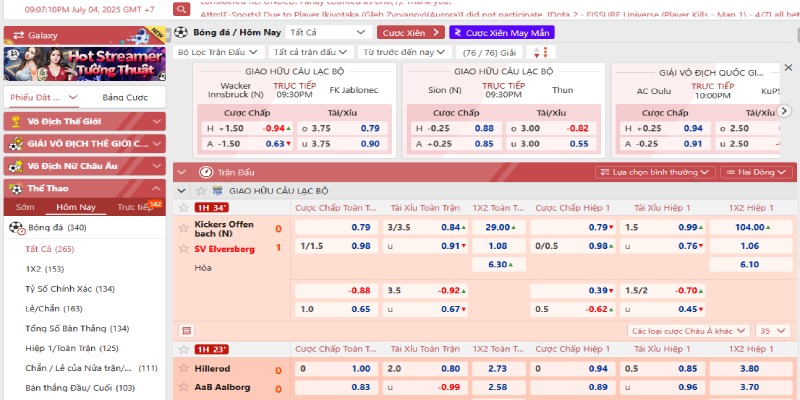Open Bộ Lọc Trận Đấu dropdown
Viewport: 800px width, 400px height.
[x=218, y=52]
